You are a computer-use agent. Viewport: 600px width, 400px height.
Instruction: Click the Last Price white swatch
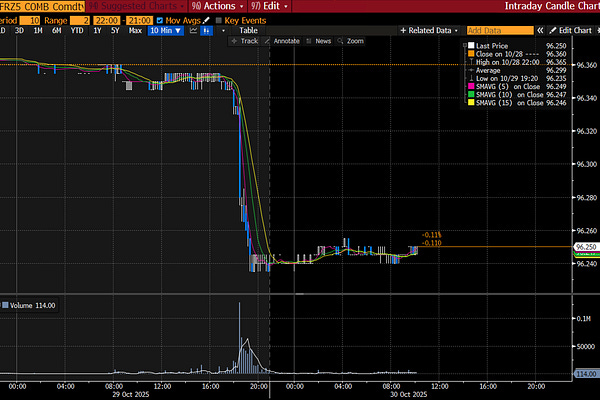tap(471, 46)
